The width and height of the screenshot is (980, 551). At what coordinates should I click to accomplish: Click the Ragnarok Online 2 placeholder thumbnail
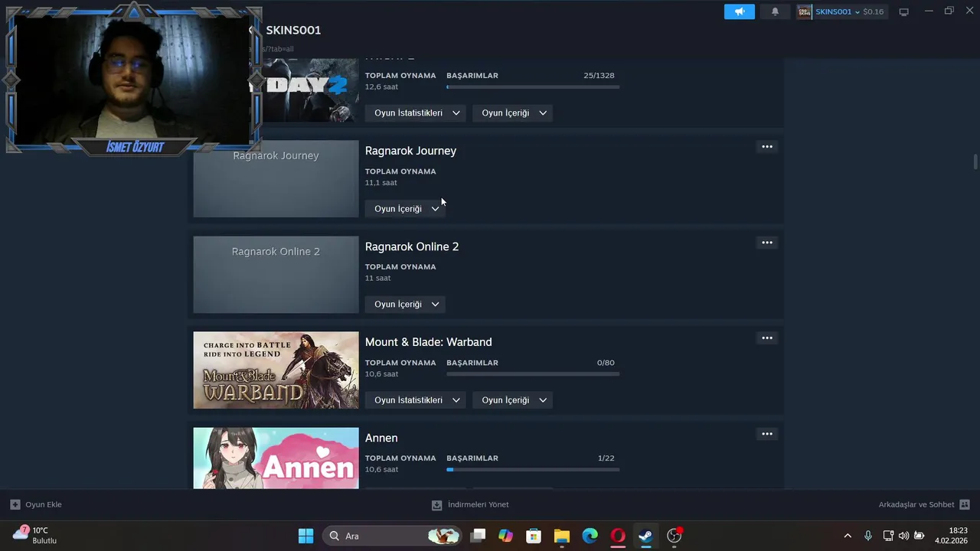coord(276,274)
